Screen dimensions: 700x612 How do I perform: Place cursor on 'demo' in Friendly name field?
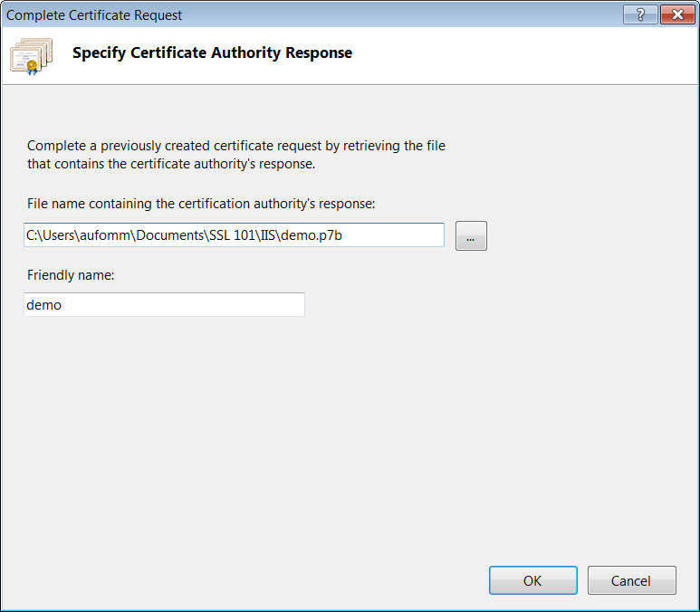pyautogui.click(x=44, y=305)
